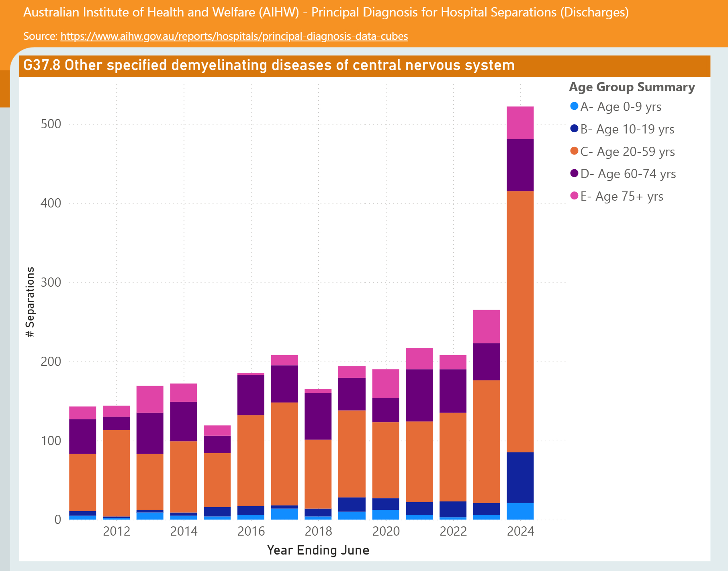
Task: Select the purple segment of the 2024 bar
Action: (520, 165)
